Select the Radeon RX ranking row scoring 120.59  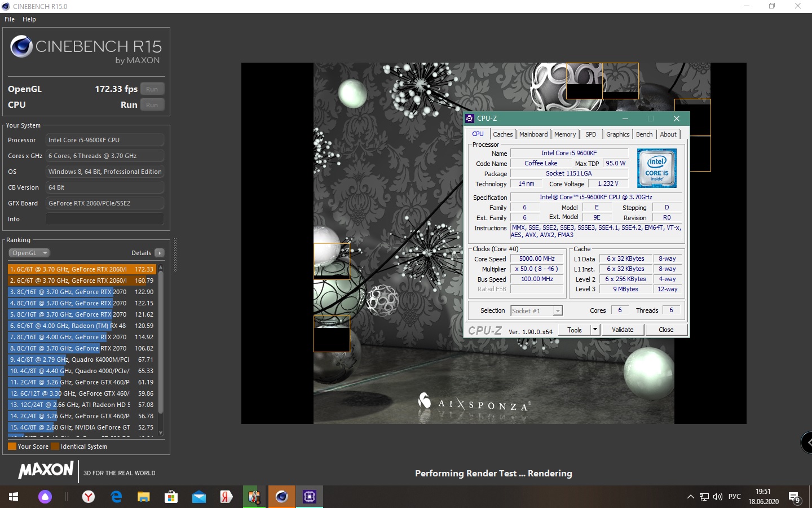pyautogui.click(x=82, y=326)
